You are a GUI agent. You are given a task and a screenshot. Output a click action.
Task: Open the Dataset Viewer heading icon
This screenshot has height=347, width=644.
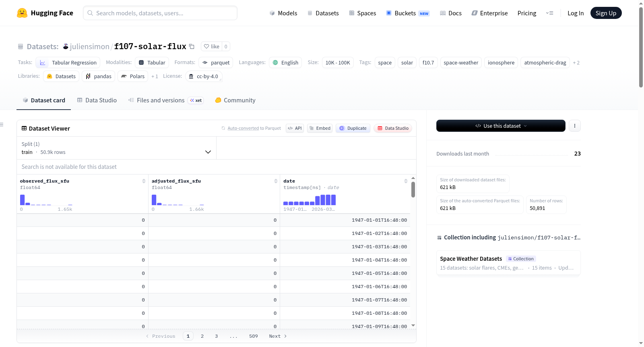(24, 128)
